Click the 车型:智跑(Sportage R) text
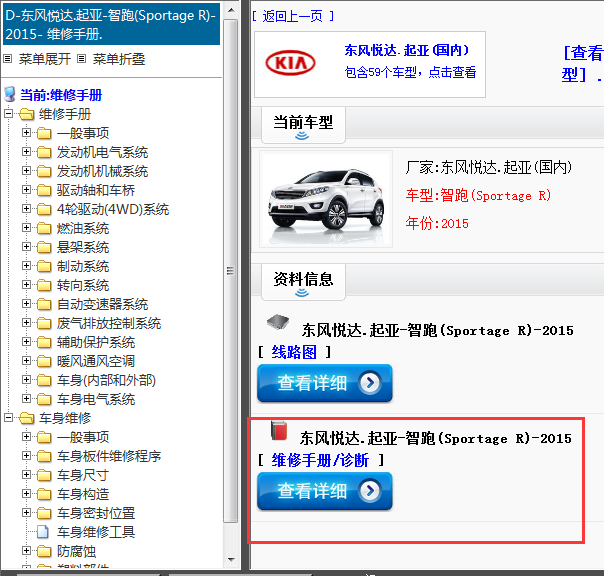Screen dimensions: 604x576 (478, 195)
